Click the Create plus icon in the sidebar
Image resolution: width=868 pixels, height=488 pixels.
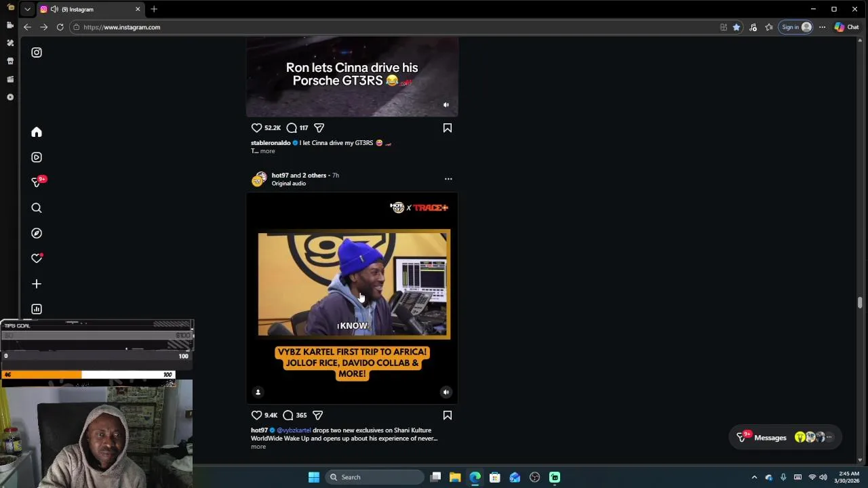point(37,284)
